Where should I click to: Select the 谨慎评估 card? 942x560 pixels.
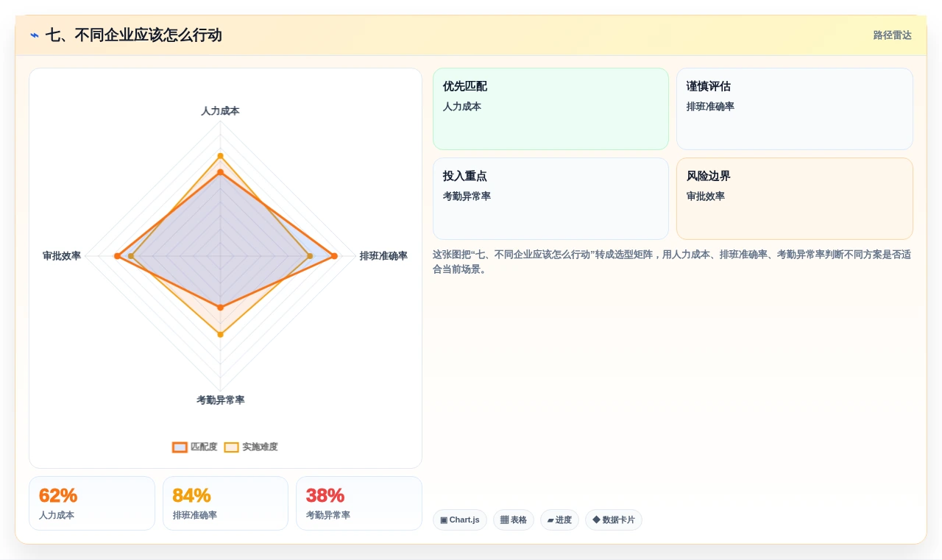tap(795, 109)
